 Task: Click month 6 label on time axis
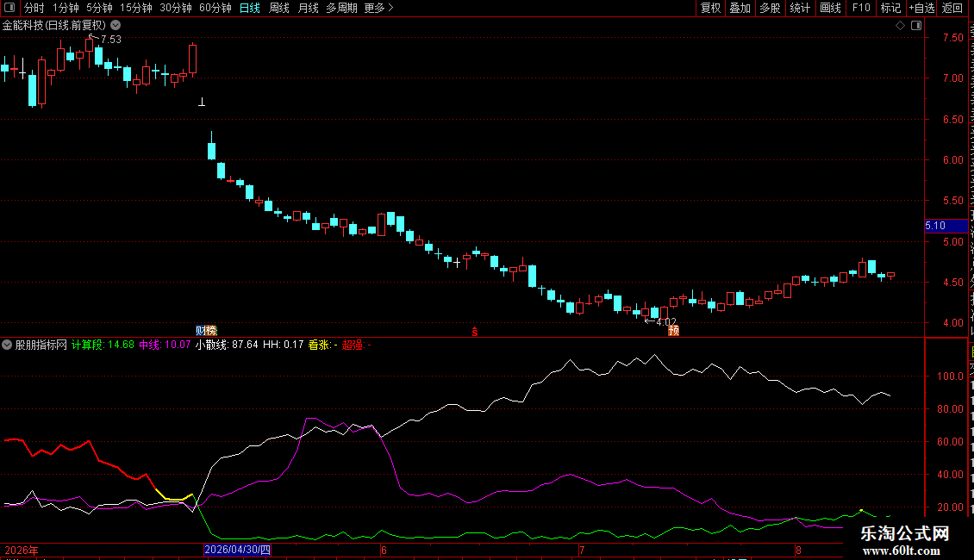click(384, 550)
